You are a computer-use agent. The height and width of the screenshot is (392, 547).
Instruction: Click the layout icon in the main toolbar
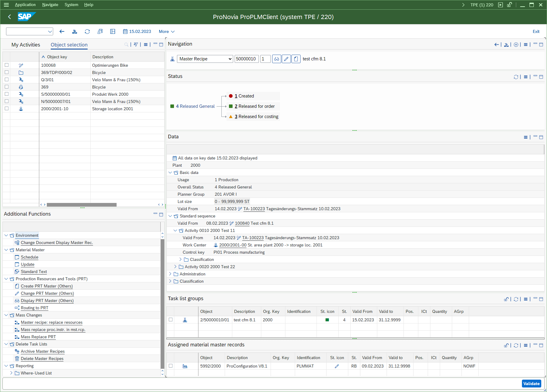113,31
